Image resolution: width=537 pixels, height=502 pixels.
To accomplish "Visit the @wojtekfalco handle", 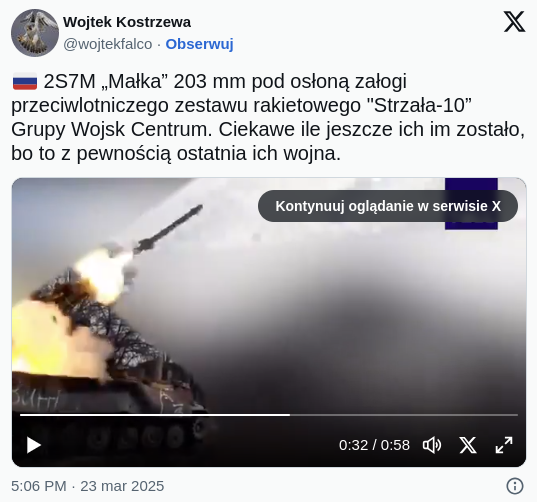I will (108, 44).
